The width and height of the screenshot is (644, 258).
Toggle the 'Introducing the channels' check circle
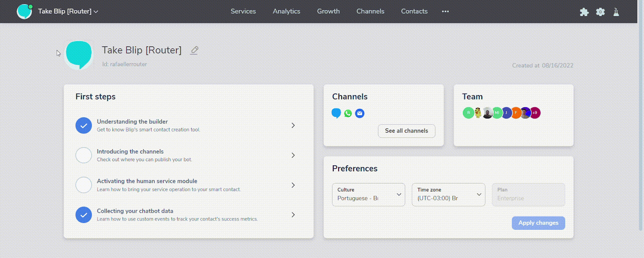point(84,155)
